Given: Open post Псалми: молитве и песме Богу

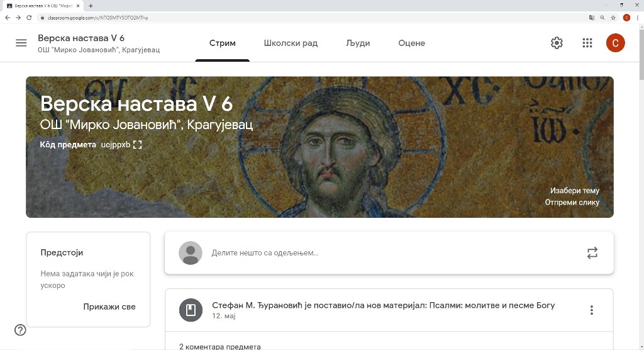Looking at the screenshot, I should [383, 305].
